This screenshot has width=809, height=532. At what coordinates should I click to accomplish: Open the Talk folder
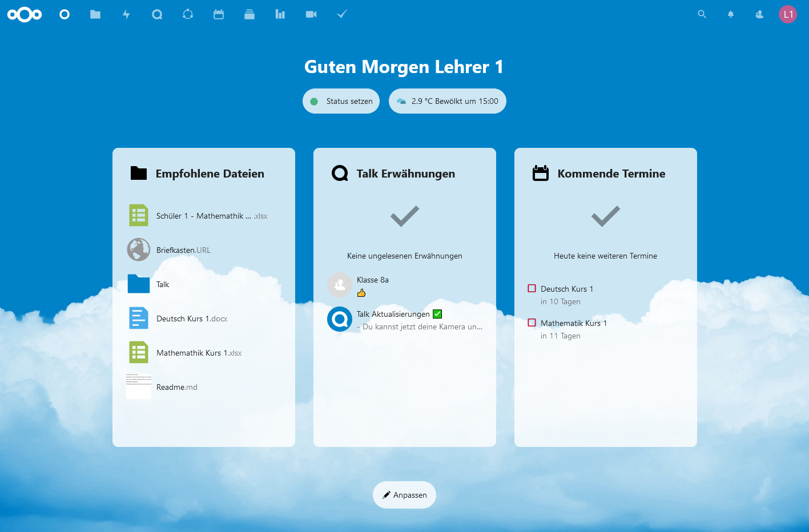(x=204, y=284)
